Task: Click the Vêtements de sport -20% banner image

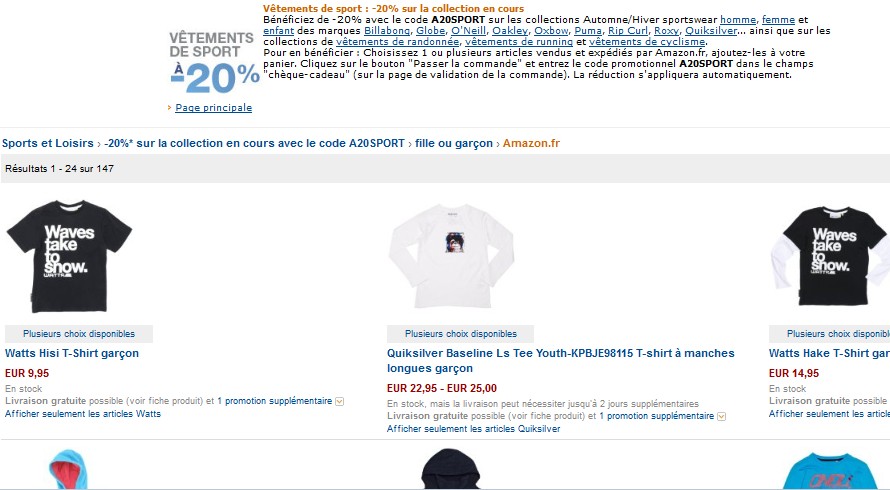Action: [214, 62]
